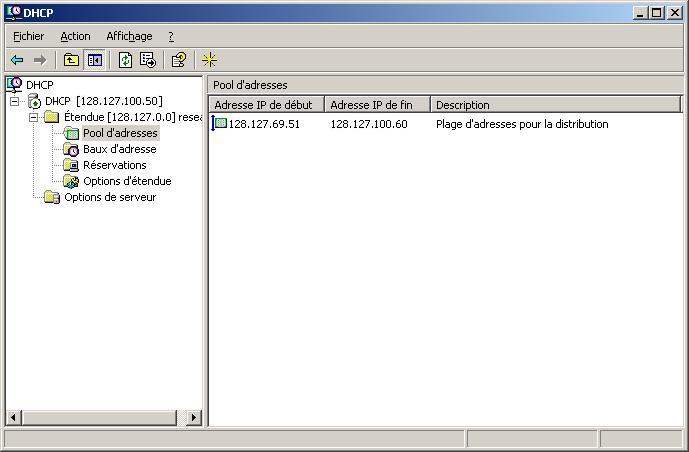Close the DHCP window
The image size is (689, 452).
coord(674,13)
